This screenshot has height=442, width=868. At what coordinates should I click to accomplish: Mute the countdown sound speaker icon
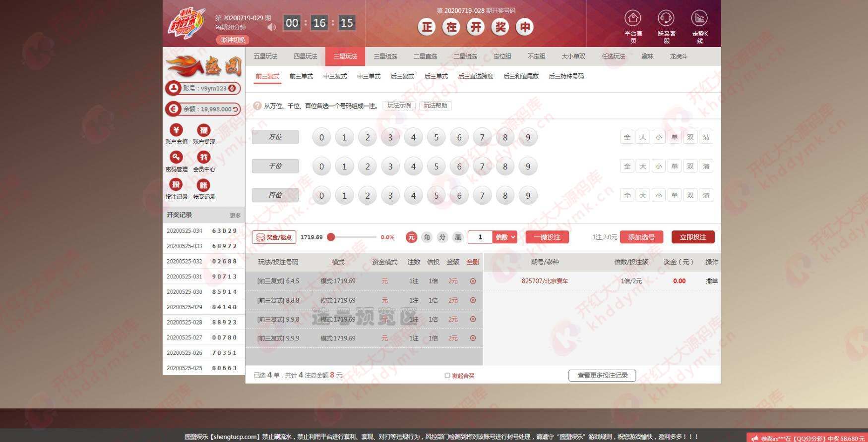271,27
